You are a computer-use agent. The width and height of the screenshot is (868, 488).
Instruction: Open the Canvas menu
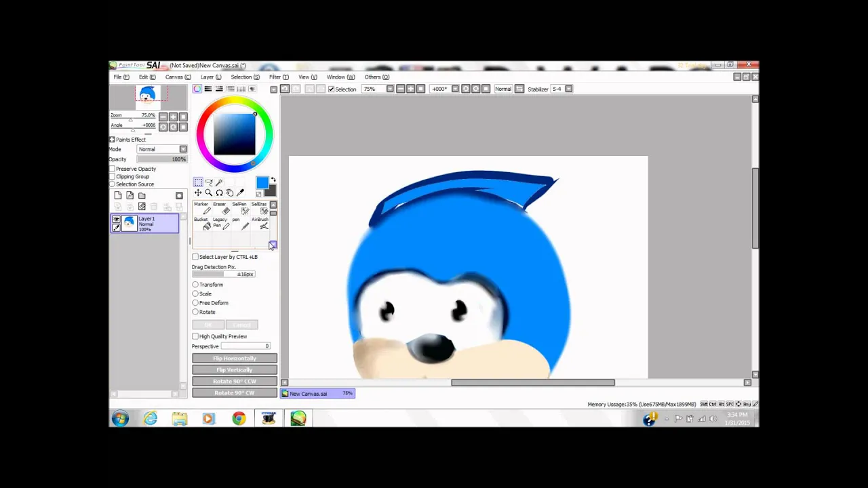(x=177, y=77)
